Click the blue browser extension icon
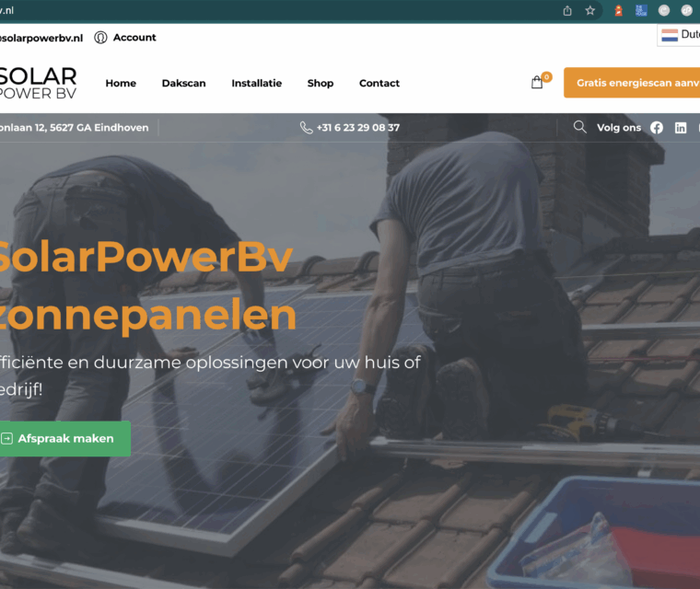This screenshot has height=589, width=700. pyautogui.click(x=641, y=10)
